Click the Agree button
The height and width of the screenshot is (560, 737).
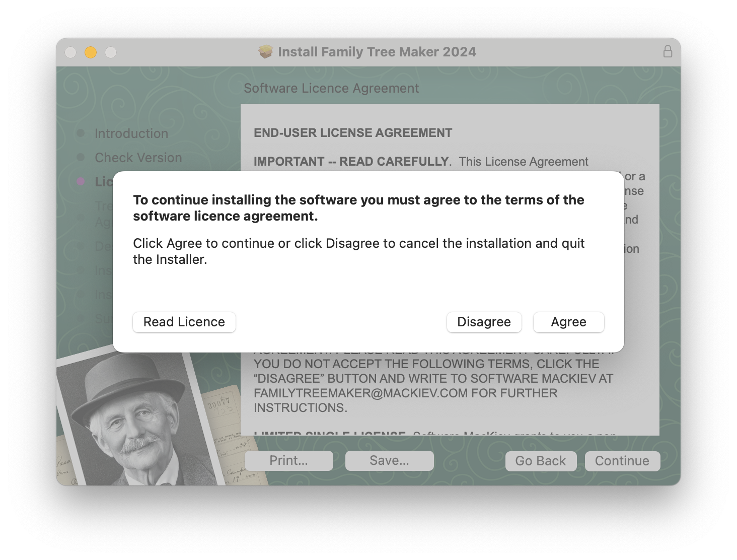pos(568,322)
